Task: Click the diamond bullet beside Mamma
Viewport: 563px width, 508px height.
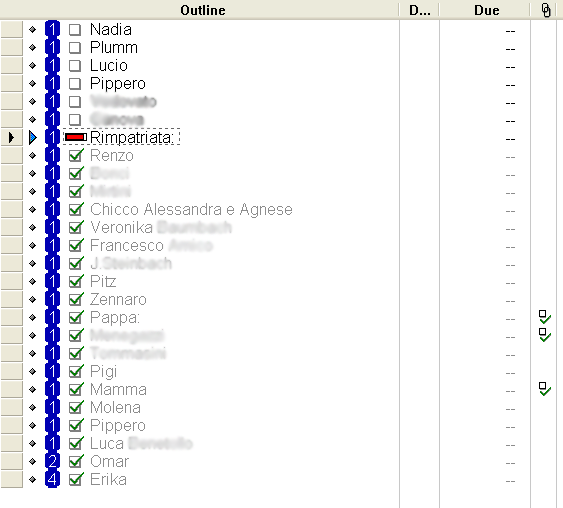Action: tap(33, 389)
